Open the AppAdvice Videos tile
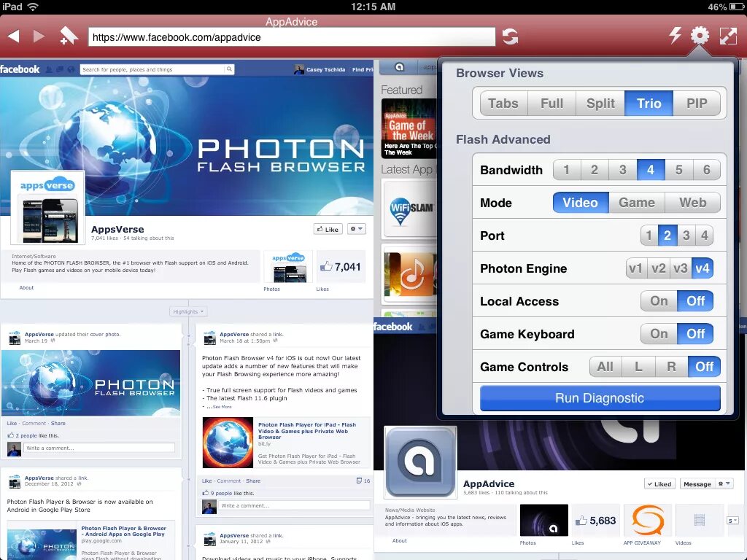The image size is (747, 560). click(699, 521)
